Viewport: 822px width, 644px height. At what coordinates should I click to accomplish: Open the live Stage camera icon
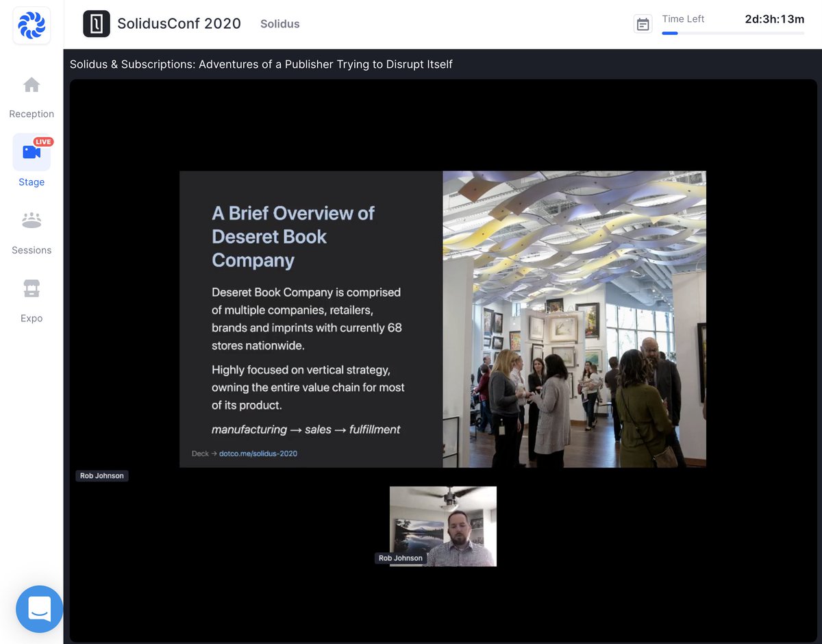pos(32,152)
